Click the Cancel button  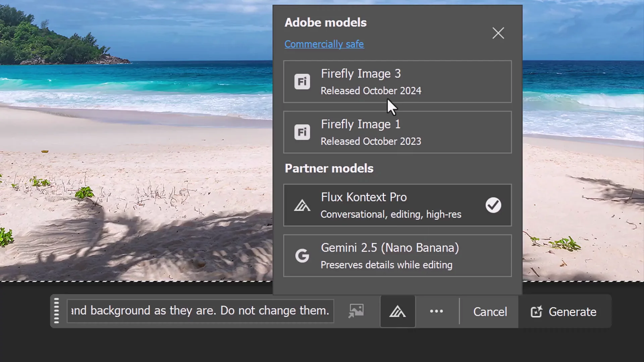[490, 311]
